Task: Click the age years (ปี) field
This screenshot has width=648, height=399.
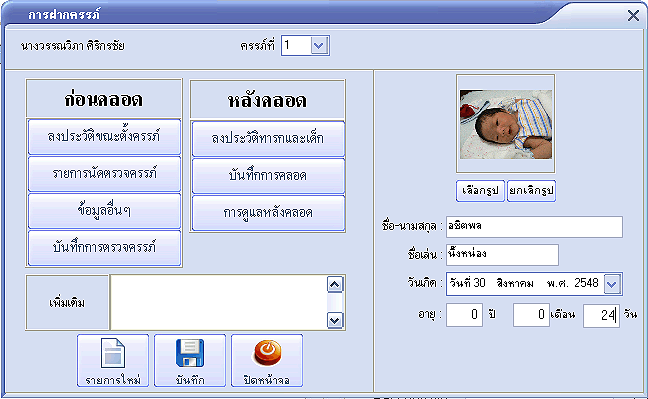Action: pyautogui.click(x=465, y=315)
